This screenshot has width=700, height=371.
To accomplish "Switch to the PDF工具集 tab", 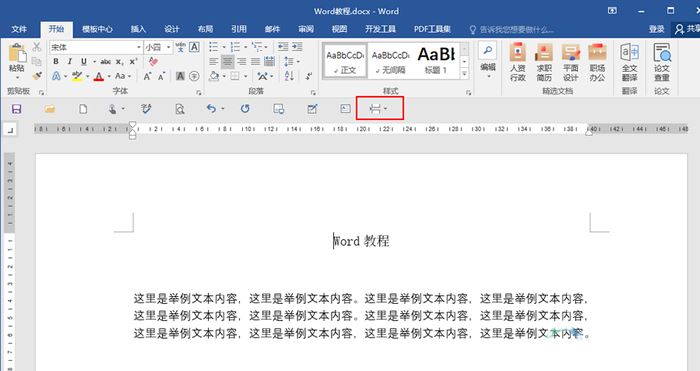I will [432, 29].
